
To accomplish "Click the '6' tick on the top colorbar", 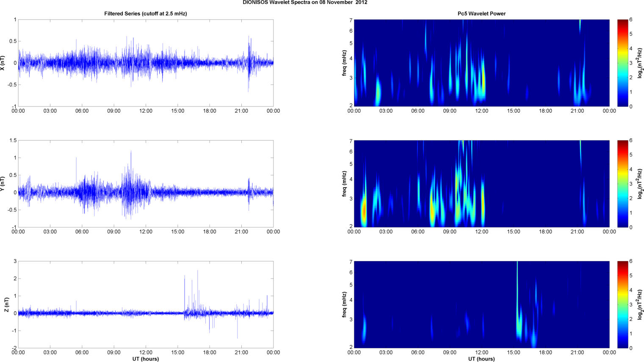I will 631,19.
